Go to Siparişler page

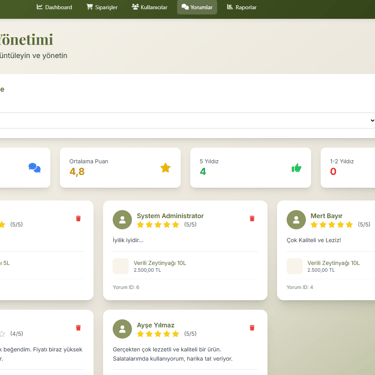tap(102, 7)
